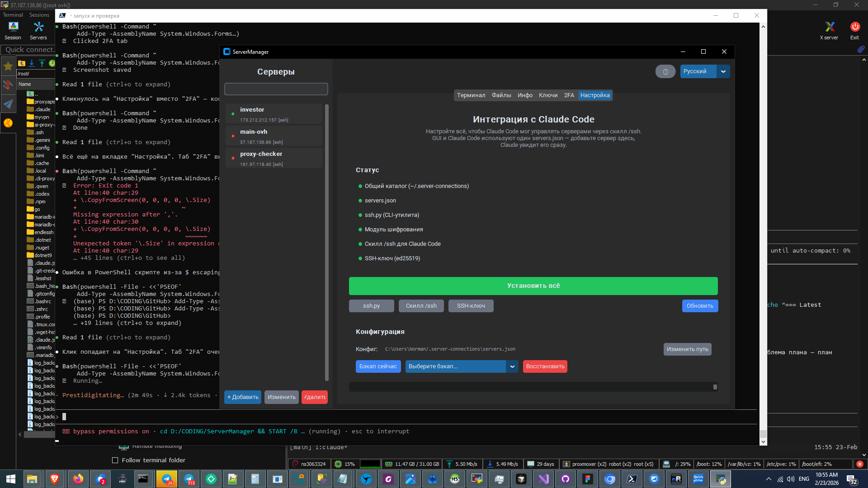868x488 pixels.
Task: Open the paper plane sidebar tab
Action: click(8, 104)
